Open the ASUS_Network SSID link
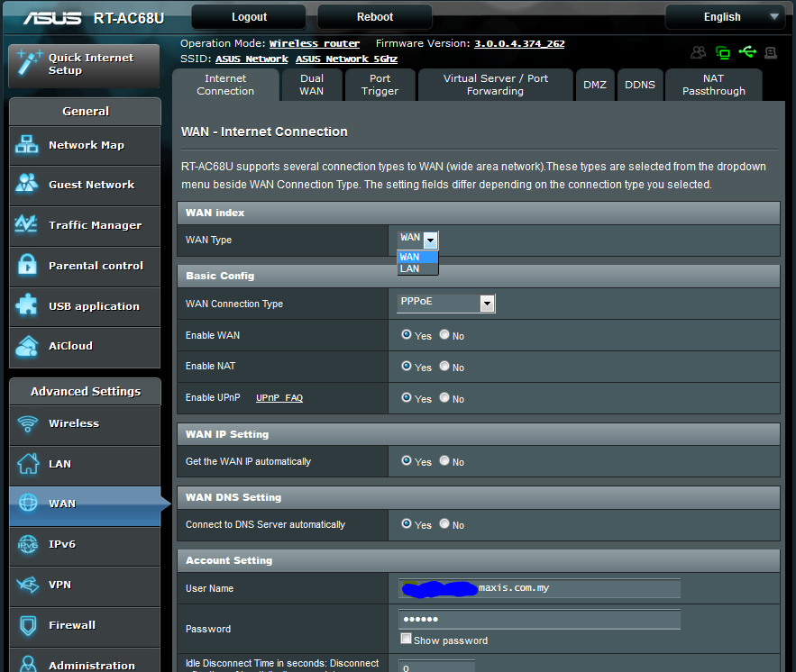Viewport: 796px width, 672px height. [252, 59]
